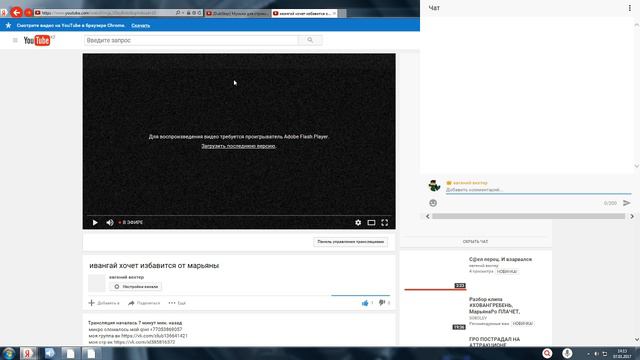Expand the 'Ещё' more options menu
The image size is (640, 360).
coord(177,303)
